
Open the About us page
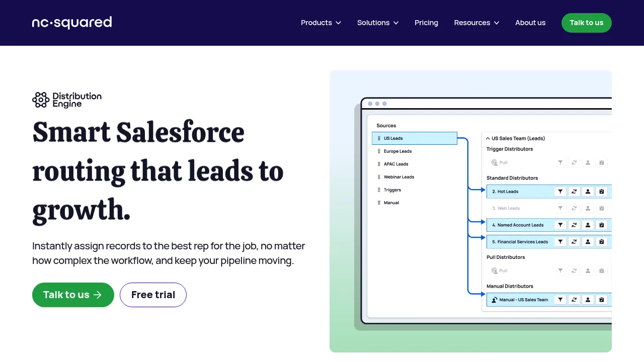[x=530, y=23]
